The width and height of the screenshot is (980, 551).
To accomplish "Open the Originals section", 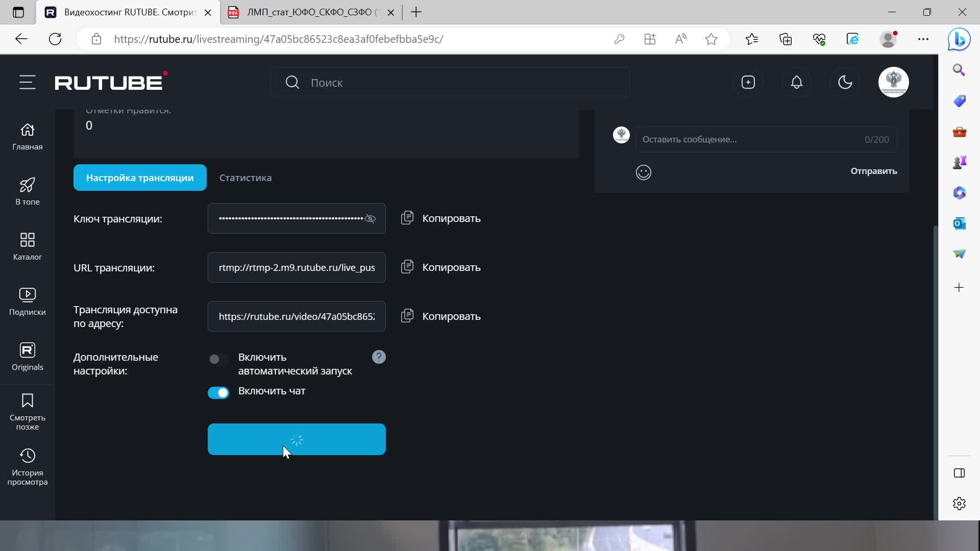I will coord(28,357).
